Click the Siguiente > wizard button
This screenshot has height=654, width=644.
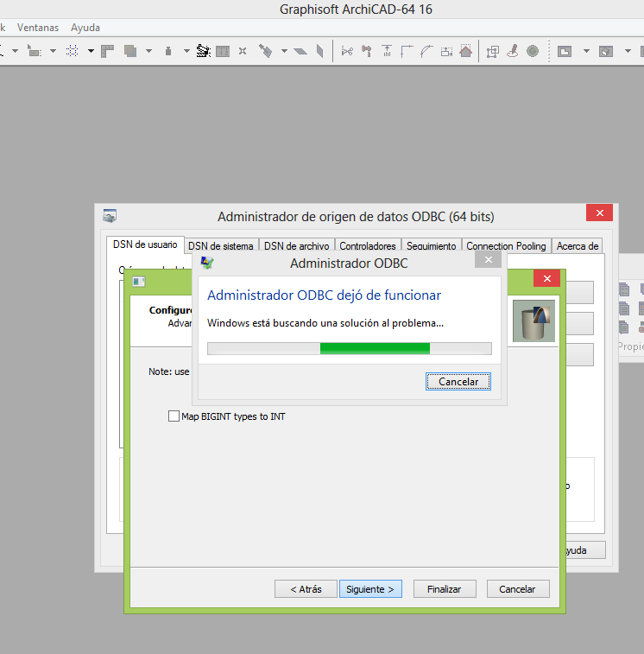click(x=370, y=588)
